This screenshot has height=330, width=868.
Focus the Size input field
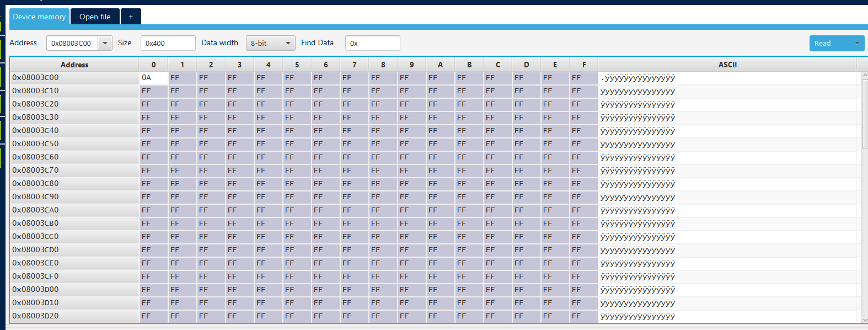click(x=168, y=43)
